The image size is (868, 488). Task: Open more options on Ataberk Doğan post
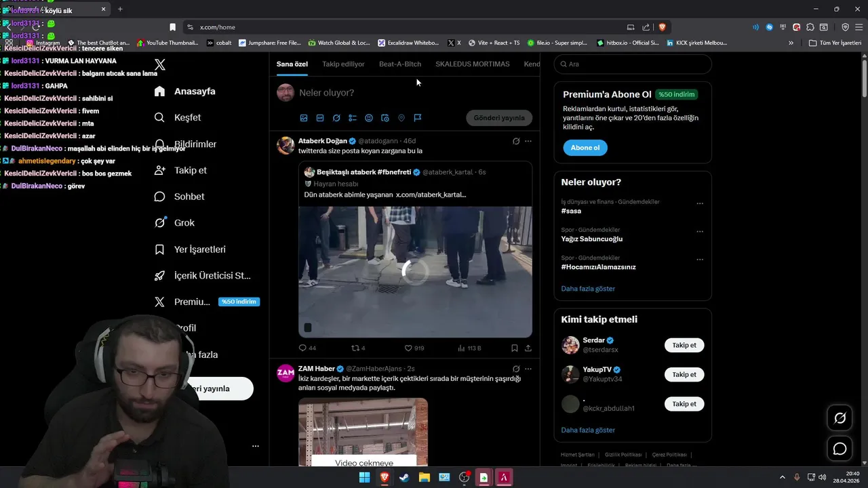tap(528, 142)
